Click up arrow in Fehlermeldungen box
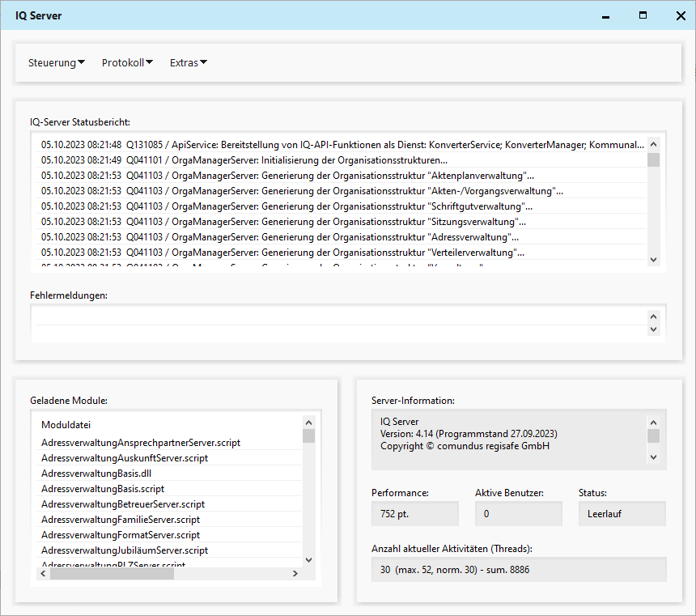 coord(654,316)
